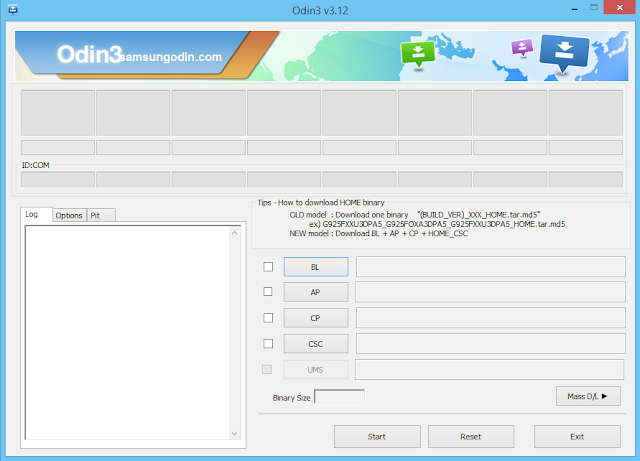This screenshot has height=461, width=640.
Task: Click the Odin3 app icon in title bar
Action: pos(13,9)
